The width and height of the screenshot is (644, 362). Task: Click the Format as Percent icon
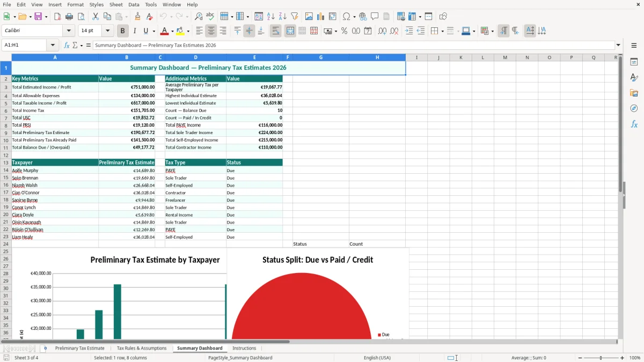[x=344, y=31]
